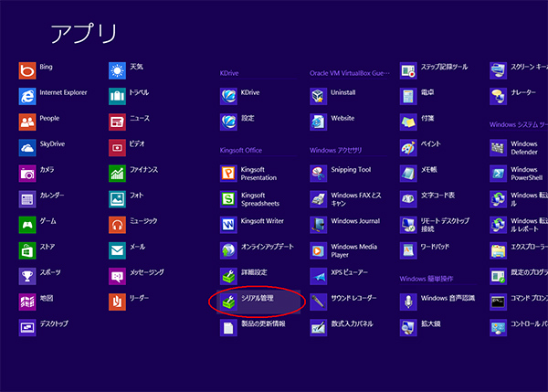Launch Kingsoft Presentation
This screenshot has width=548, height=392.
pyautogui.click(x=228, y=174)
